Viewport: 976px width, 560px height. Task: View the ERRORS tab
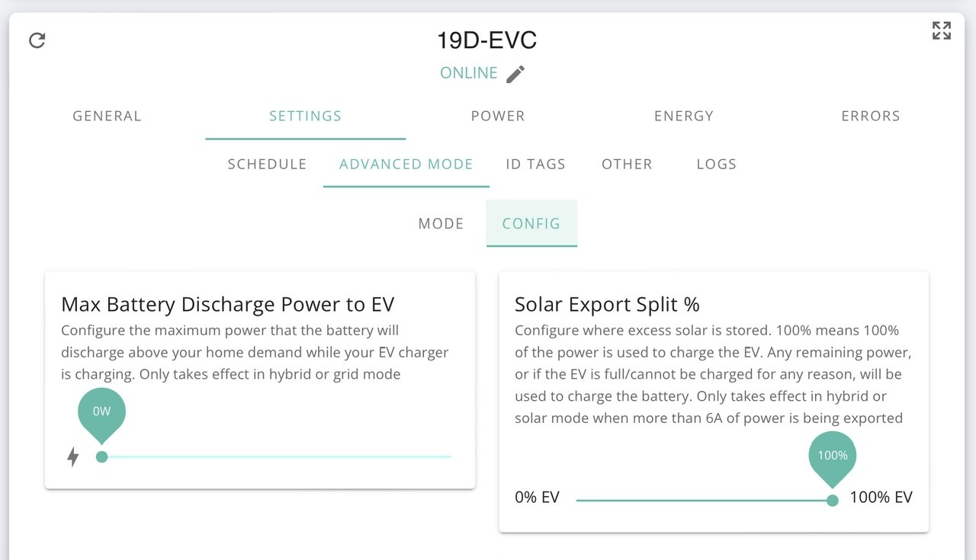[x=871, y=116]
